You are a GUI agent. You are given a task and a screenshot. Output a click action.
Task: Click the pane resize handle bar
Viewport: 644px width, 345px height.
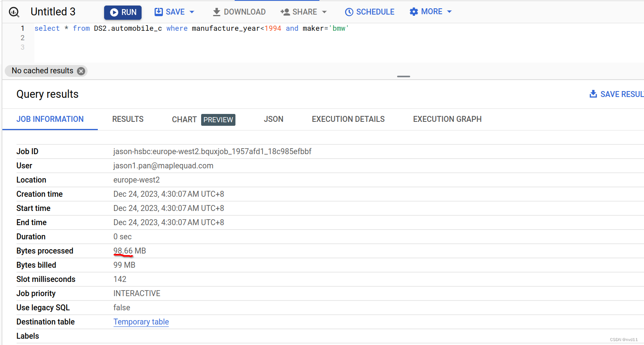click(x=403, y=76)
